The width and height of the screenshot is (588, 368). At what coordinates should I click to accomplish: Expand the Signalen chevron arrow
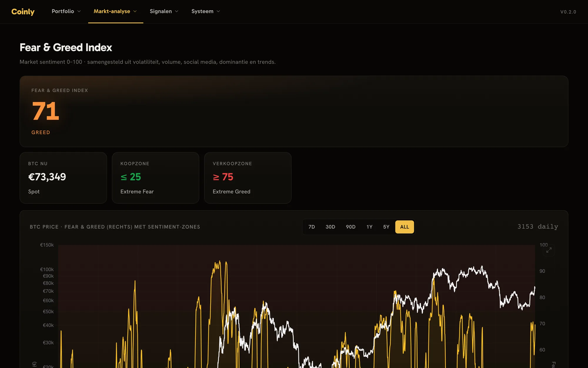pos(177,11)
